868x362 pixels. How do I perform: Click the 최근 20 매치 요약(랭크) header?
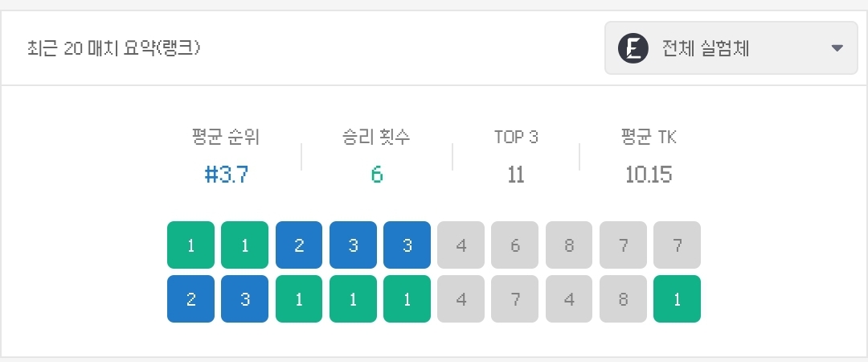point(113,48)
